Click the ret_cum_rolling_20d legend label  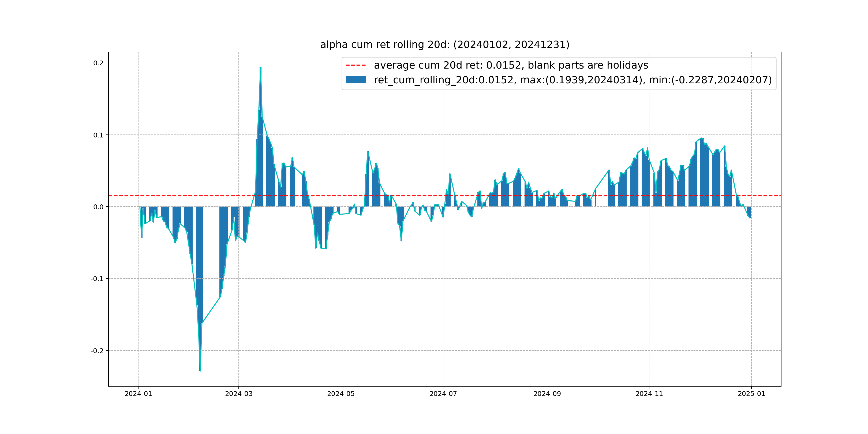point(573,80)
